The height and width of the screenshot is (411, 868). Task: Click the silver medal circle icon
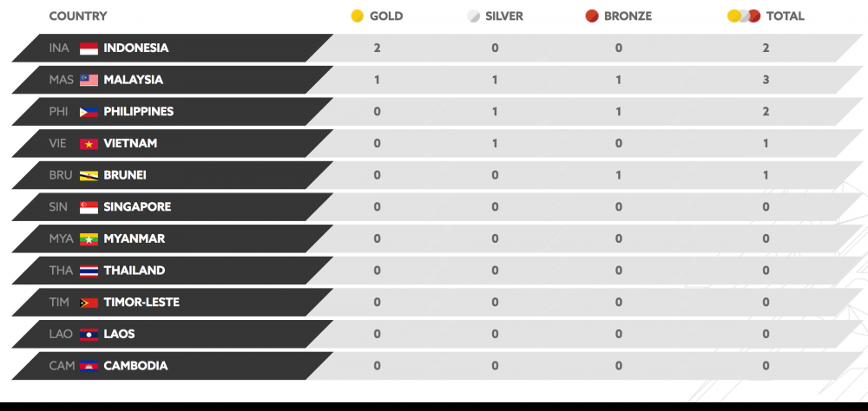click(x=473, y=16)
